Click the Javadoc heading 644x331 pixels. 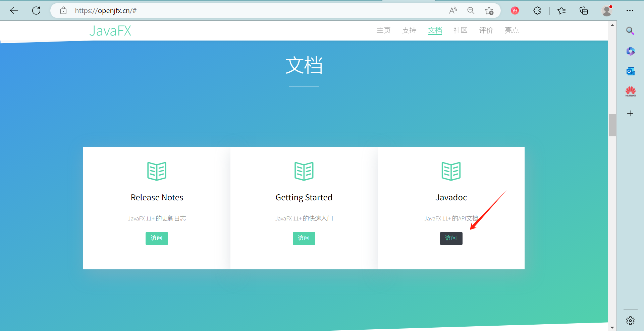[451, 197]
